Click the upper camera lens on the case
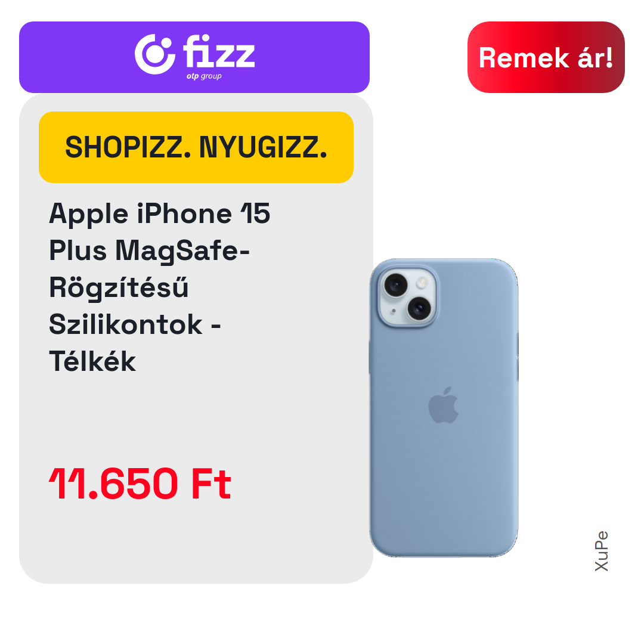This screenshot has height=644, width=644. coord(396,284)
